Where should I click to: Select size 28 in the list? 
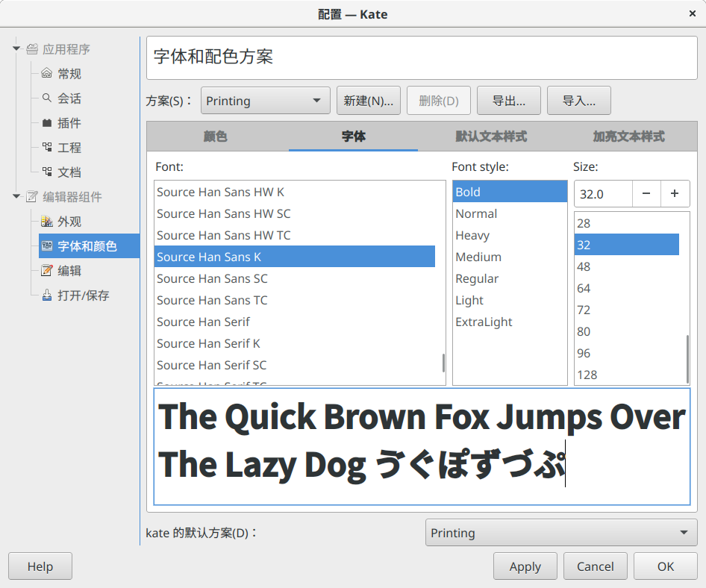(x=627, y=223)
